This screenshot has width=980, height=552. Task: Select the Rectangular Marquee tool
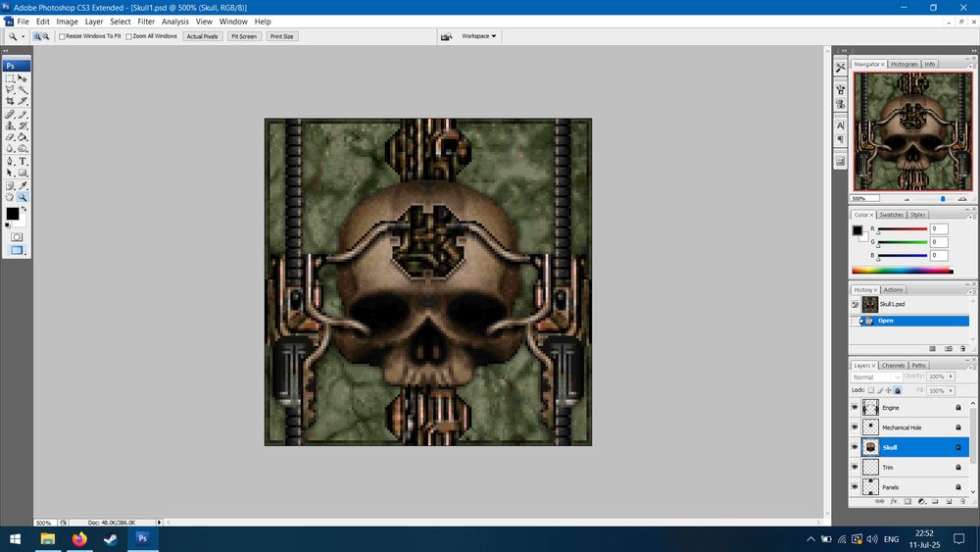pos(10,78)
